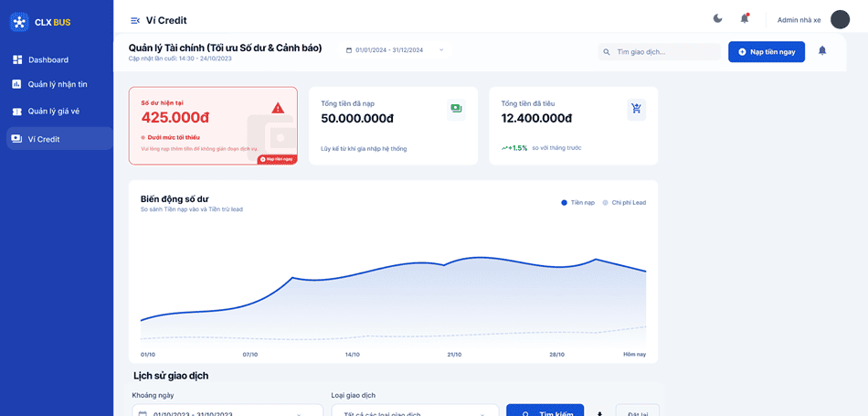Click the CLX BUS logo
Image resolution: width=868 pixels, height=416 pixels.
click(x=20, y=22)
